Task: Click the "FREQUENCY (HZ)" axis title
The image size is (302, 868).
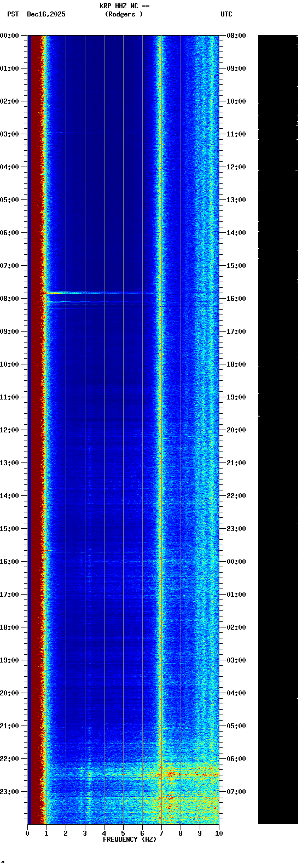Action: [130, 840]
